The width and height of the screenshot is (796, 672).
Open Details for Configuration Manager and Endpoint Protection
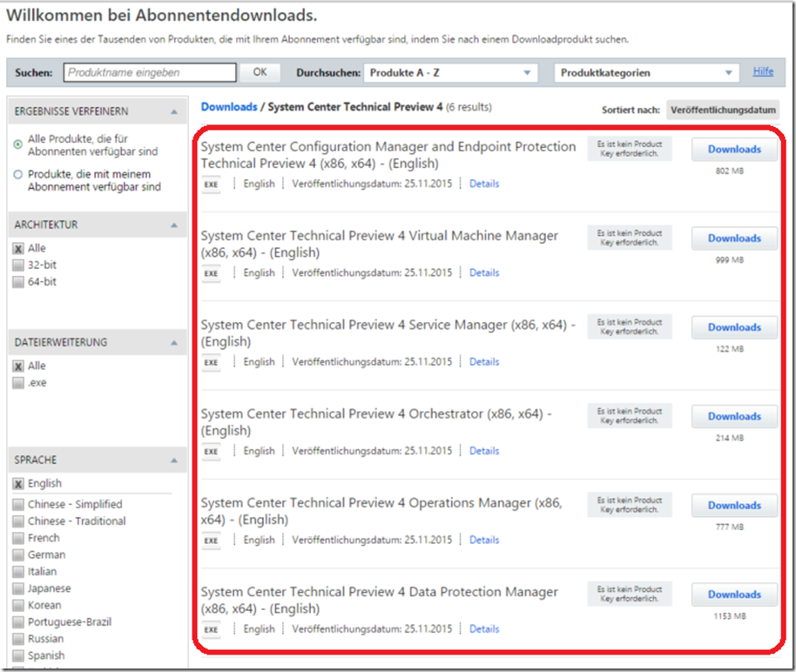tap(484, 184)
